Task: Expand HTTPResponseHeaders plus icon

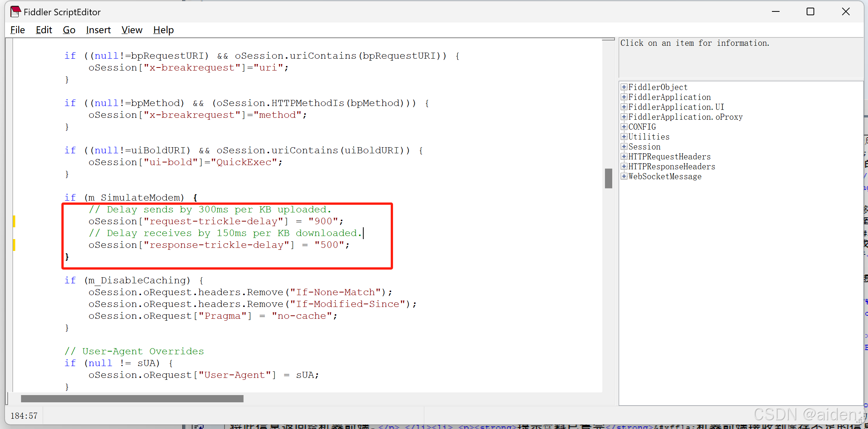Action: pos(624,167)
